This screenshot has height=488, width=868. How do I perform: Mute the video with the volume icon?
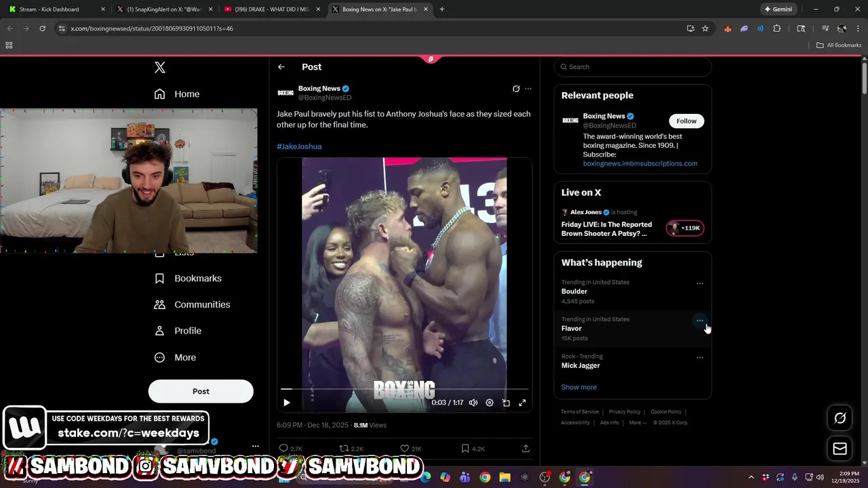coord(473,403)
